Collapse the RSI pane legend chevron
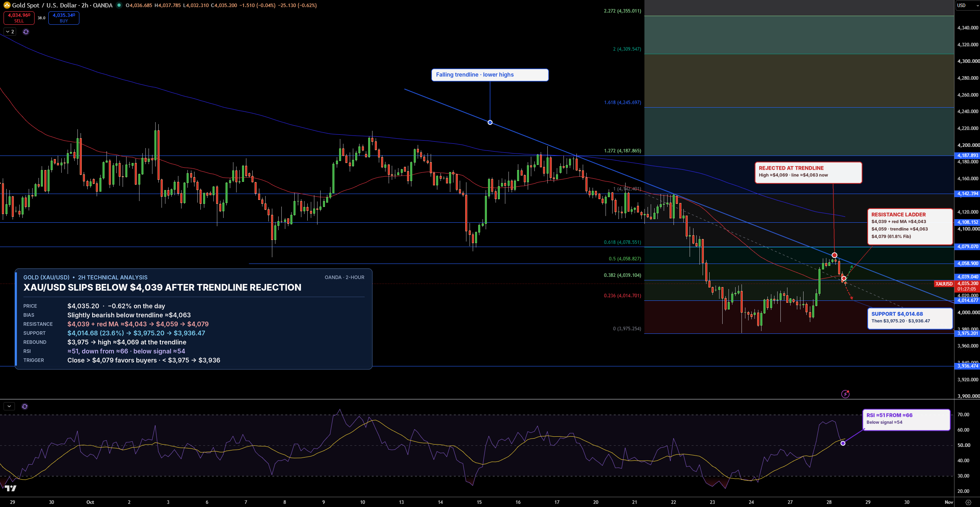Viewport: 980px width, 507px height. click(x=9, y=406)
